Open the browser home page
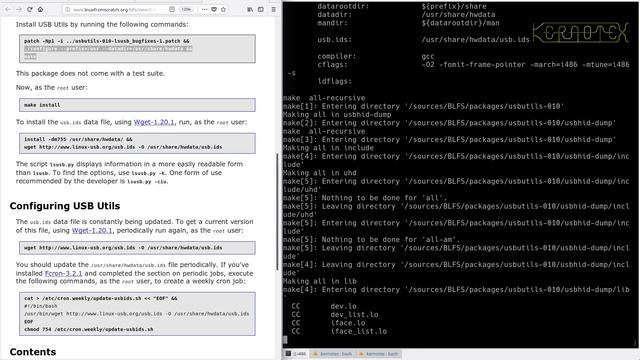The width and height of the screenshot is (640, 360). coord(40,9)
